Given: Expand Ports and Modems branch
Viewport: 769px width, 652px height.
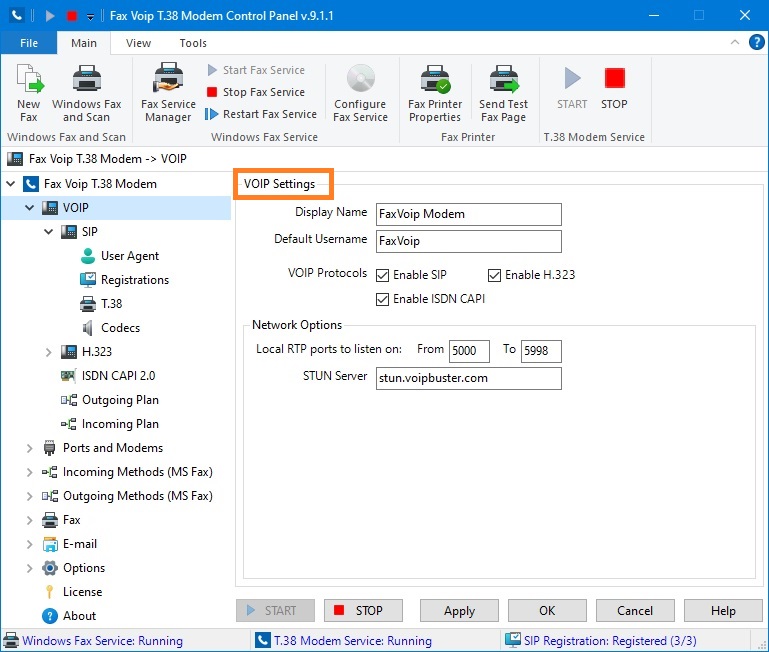Looking at the screenshot, I should (x=29, y=448).
